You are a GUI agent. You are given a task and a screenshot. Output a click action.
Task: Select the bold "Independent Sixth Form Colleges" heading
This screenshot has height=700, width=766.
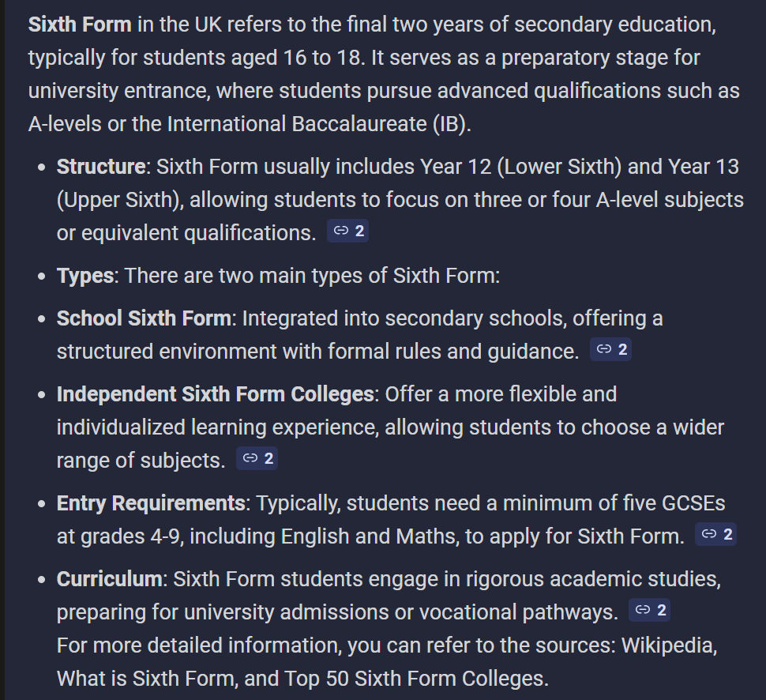pyautogui.click(x=215, y=394)
